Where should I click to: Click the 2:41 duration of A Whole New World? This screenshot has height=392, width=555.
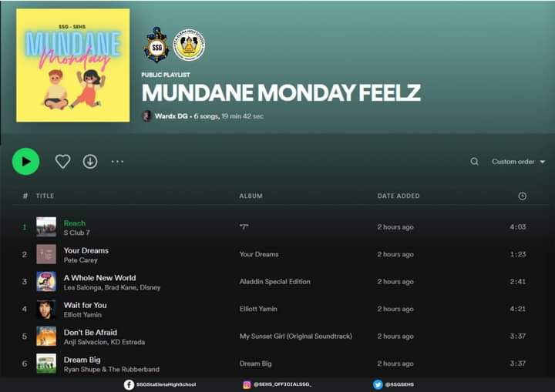point(517,282)
